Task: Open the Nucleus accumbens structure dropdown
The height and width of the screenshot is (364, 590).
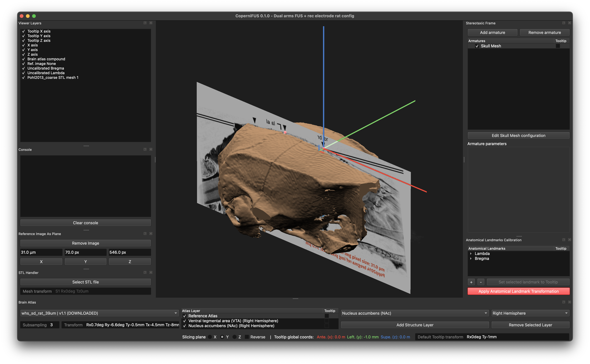Action: coord(415,313)
